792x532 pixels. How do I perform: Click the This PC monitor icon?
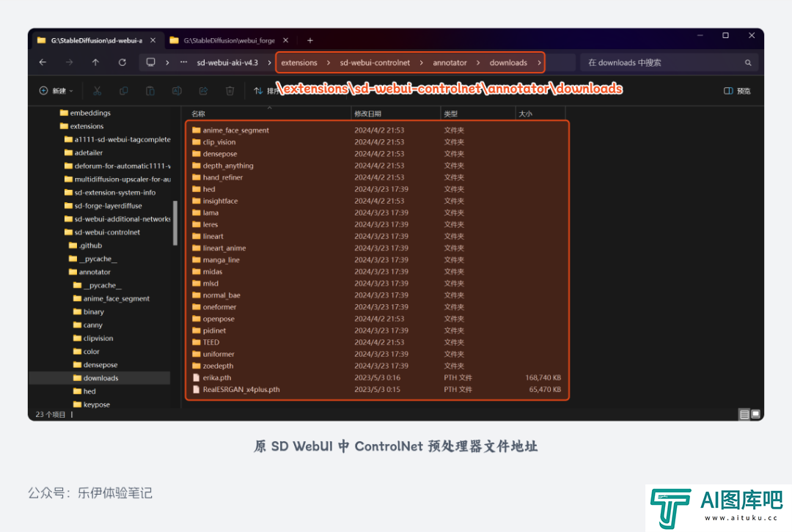(150, 62)
